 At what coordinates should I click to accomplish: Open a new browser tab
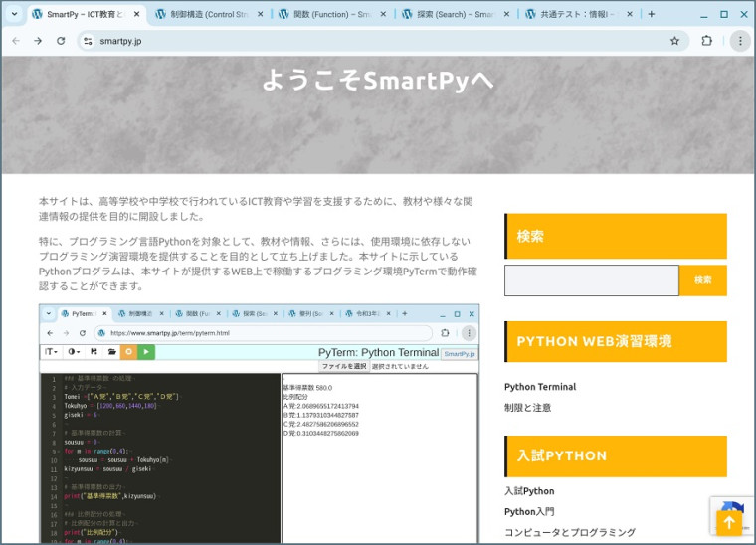point(652,14)
